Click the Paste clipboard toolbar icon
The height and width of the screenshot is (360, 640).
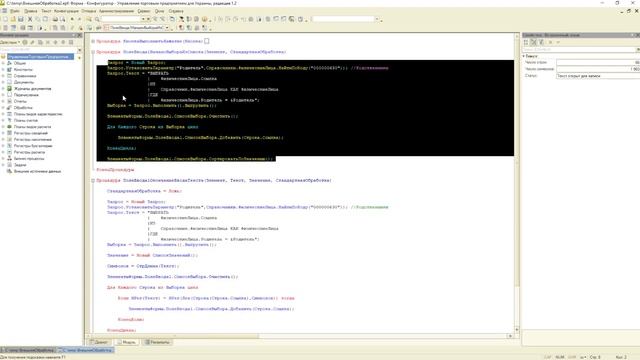tap(45, 19)
